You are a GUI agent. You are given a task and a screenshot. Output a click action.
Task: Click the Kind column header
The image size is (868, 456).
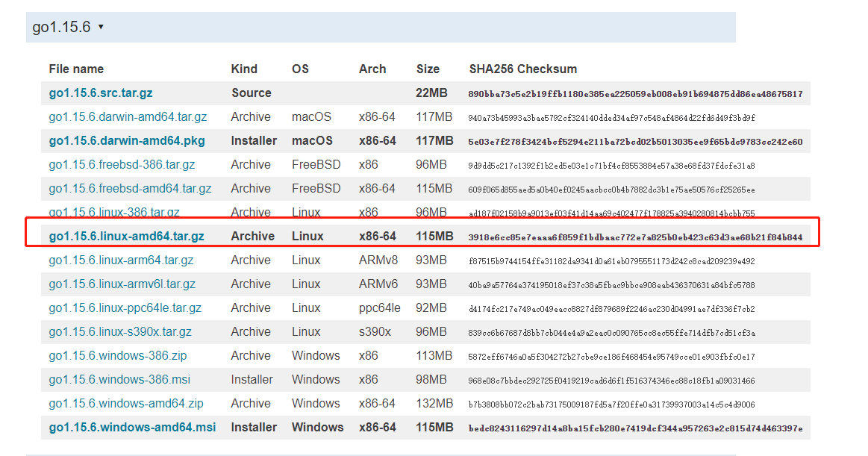click(243, 68)
